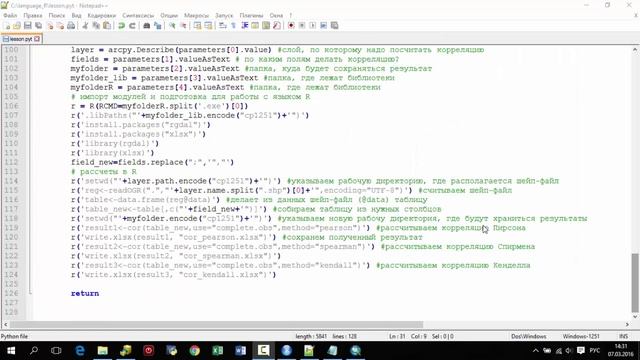This screenshot has width=640, height=360.
Task: Save the current file from toolbar
Action: coord(28,26)
